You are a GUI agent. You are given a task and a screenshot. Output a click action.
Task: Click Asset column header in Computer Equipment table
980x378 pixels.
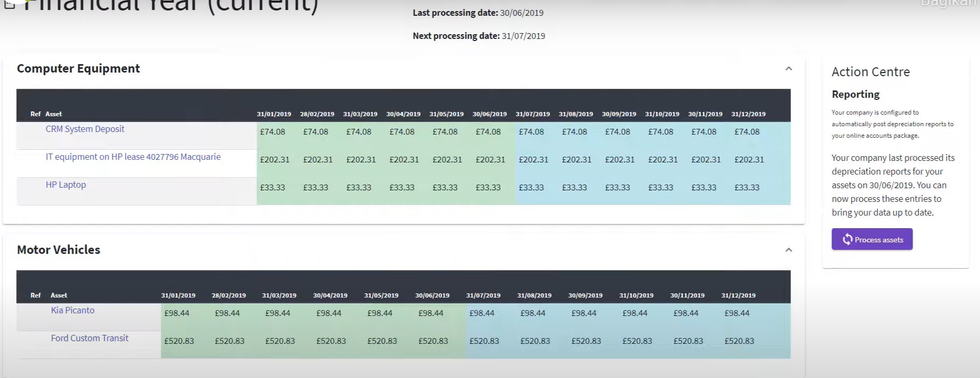pos(54,114)
